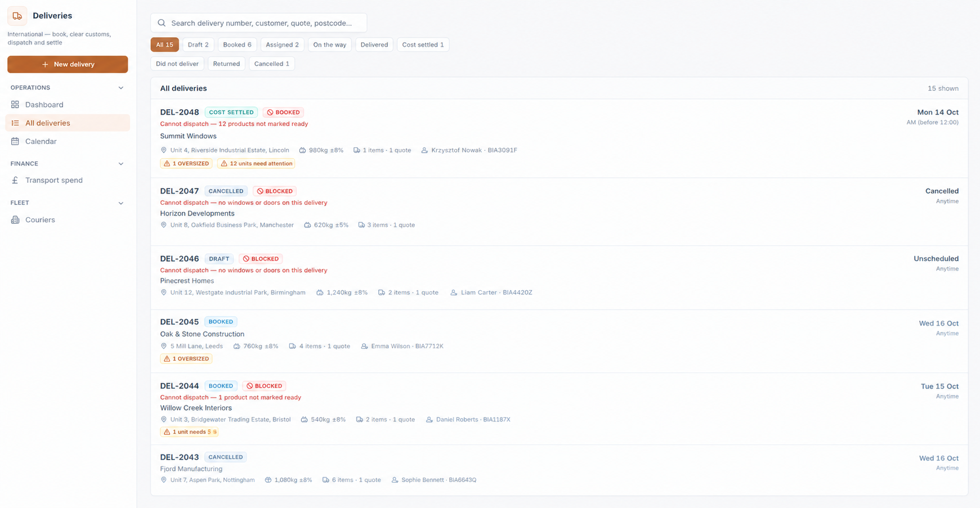The width and height of the screenshot is (980, 508).
Task: Click the New delivery button
Action: point(68,64)
